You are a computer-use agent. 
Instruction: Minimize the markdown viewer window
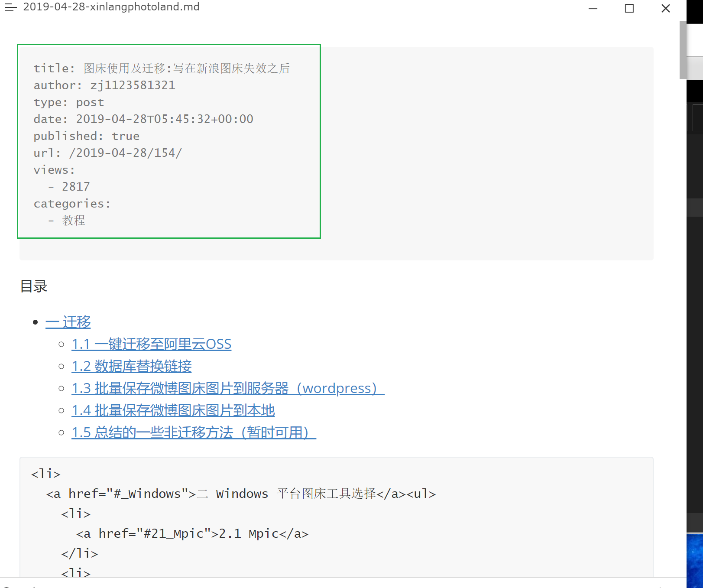click(x=593, y=8)
